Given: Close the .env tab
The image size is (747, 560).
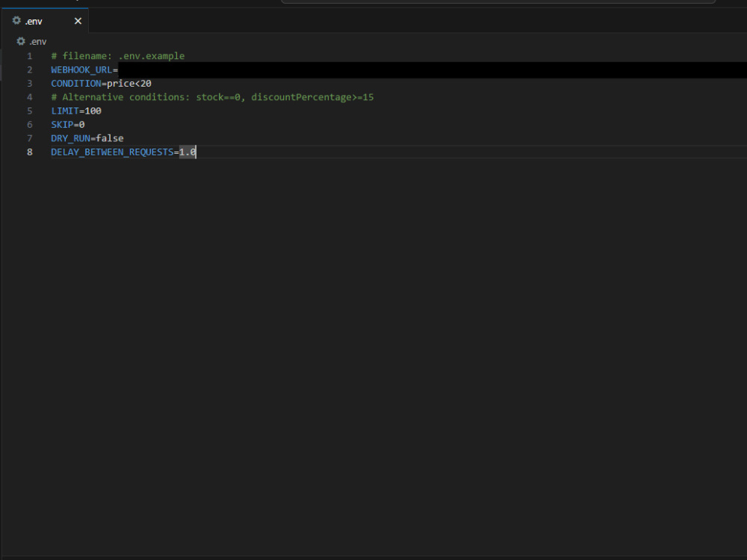Looking at the screenshot, I should (x=78, y=21).
